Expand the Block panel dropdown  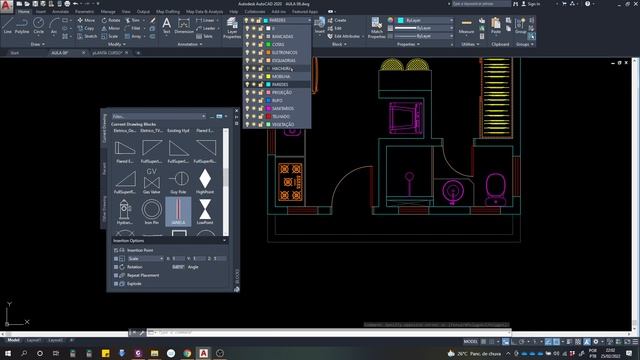click(339, 44)
